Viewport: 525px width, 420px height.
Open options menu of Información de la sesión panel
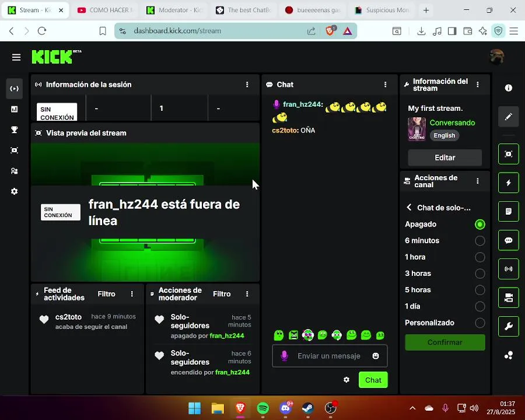point(247,85)
